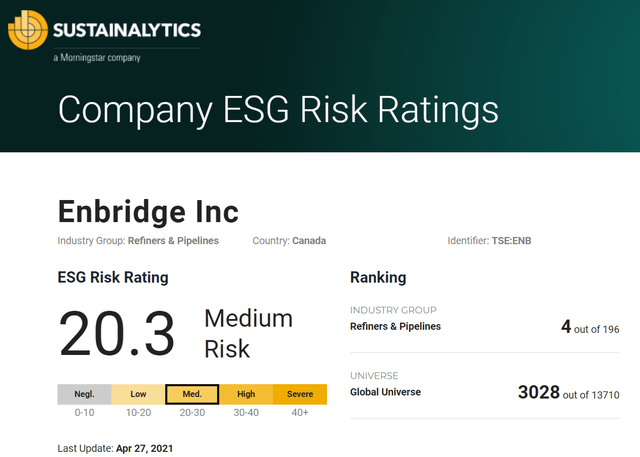
Task: Click the 20.3 ESG risk score
Action: (x=117, y=333)
